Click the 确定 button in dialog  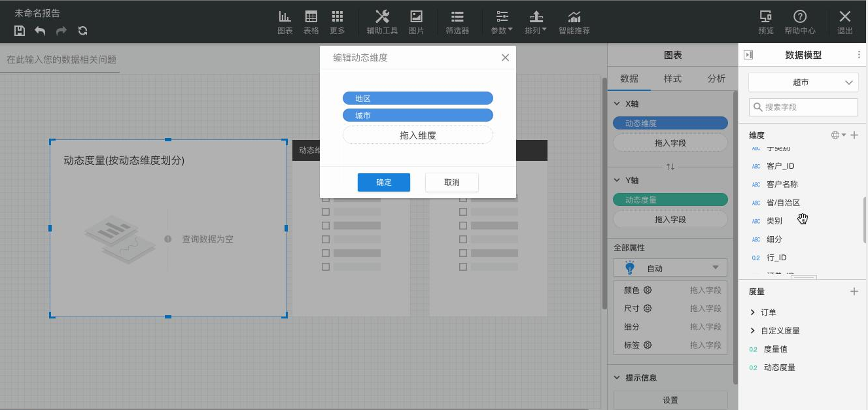click(384, 182)
